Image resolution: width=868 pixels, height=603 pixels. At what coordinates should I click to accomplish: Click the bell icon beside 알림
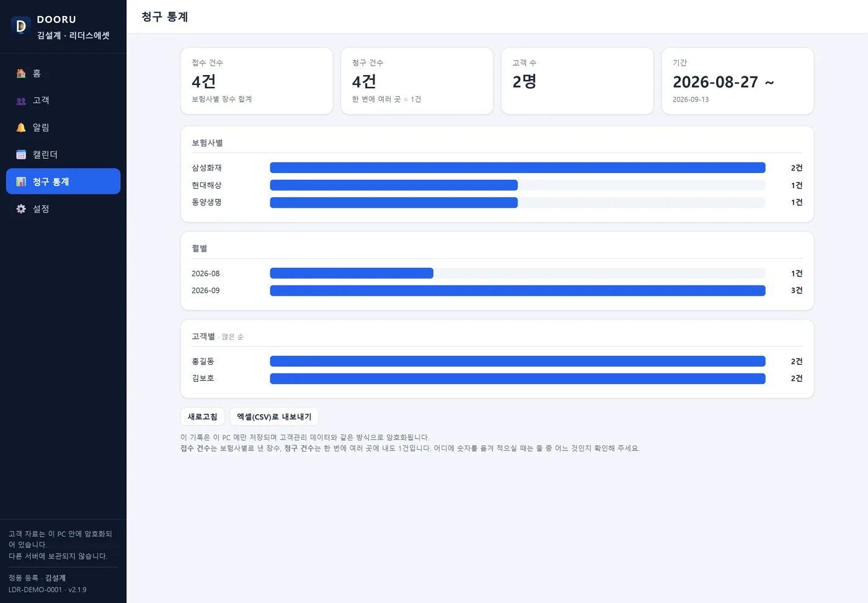(21, 127)
